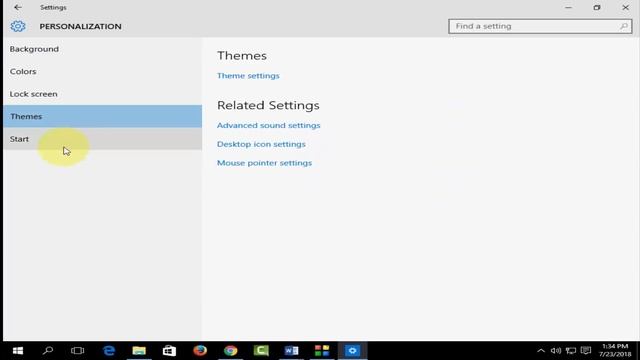Open Advanced sound settings link
This screenshot has width=640, height=360.
(x=269, y=125)
